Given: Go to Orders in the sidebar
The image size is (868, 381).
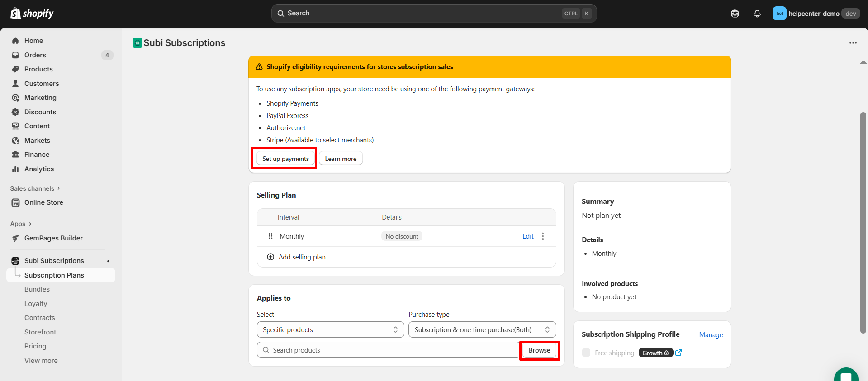Looking at the screenshot, I should point(35,55).
